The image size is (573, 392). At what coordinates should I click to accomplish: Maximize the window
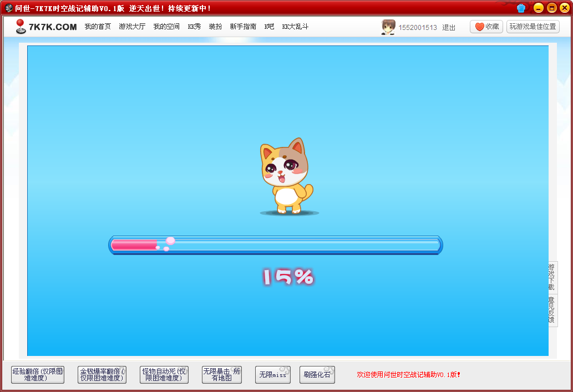point(552,8)
